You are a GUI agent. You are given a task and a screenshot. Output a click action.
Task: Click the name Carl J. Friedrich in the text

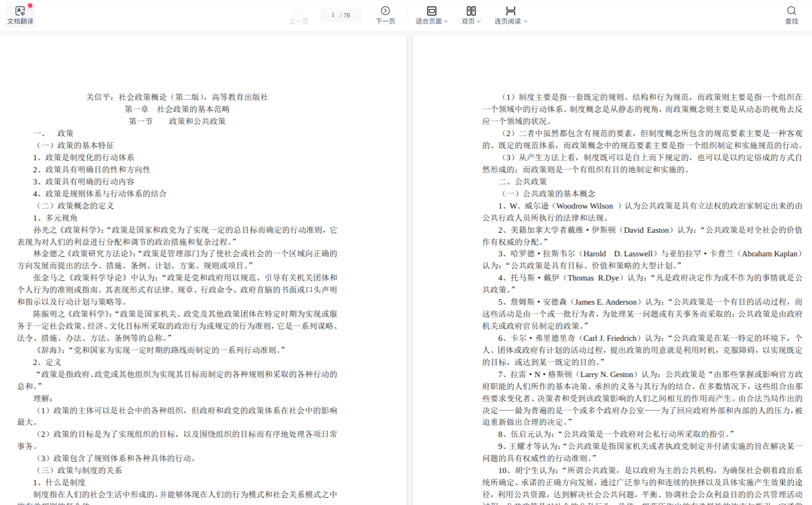610,339
